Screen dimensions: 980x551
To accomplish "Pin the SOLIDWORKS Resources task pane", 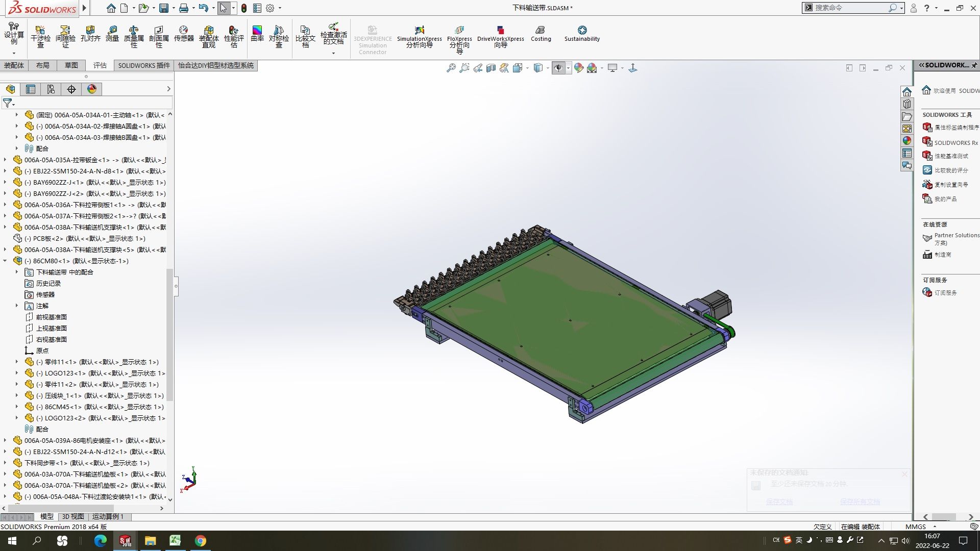I will point(974,65).
